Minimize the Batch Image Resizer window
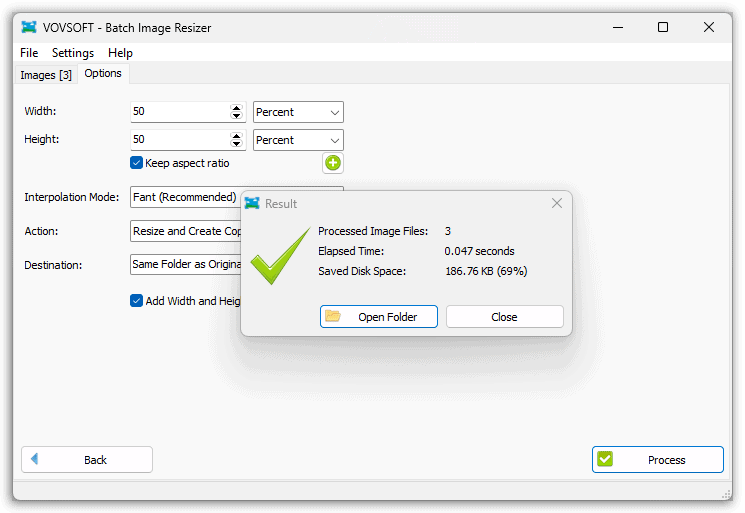The width and height of the screenshot is (745, 513). (x=618, y=28)
